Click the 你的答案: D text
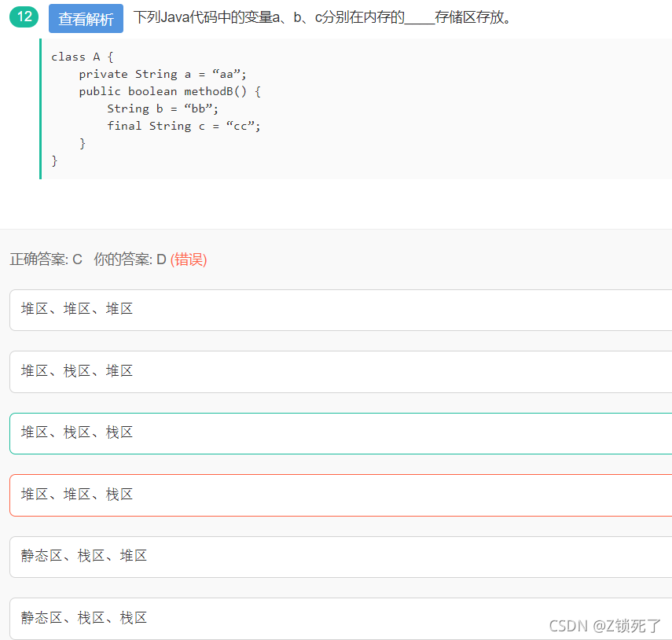This screenshot has height=640, width=672. pos(130,259)
